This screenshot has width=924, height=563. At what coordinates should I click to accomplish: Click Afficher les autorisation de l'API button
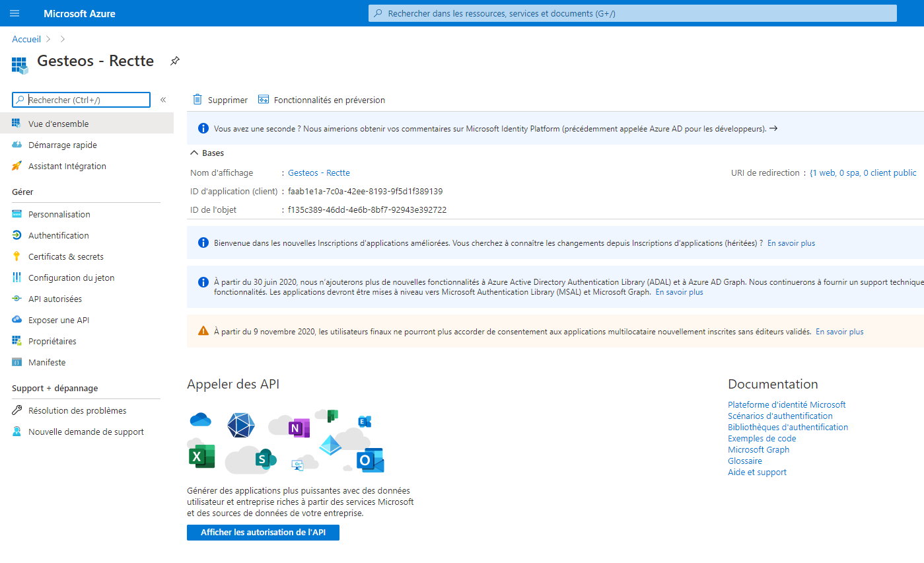[263, 532]
